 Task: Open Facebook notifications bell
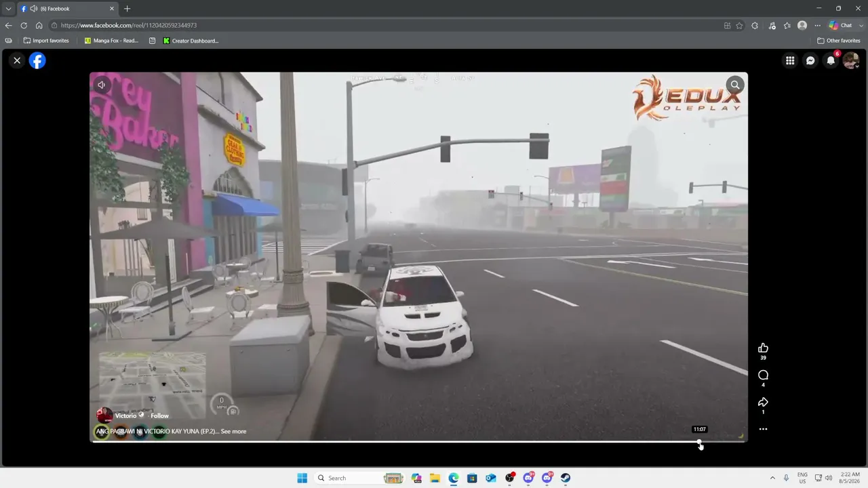[x=831, y=60]
